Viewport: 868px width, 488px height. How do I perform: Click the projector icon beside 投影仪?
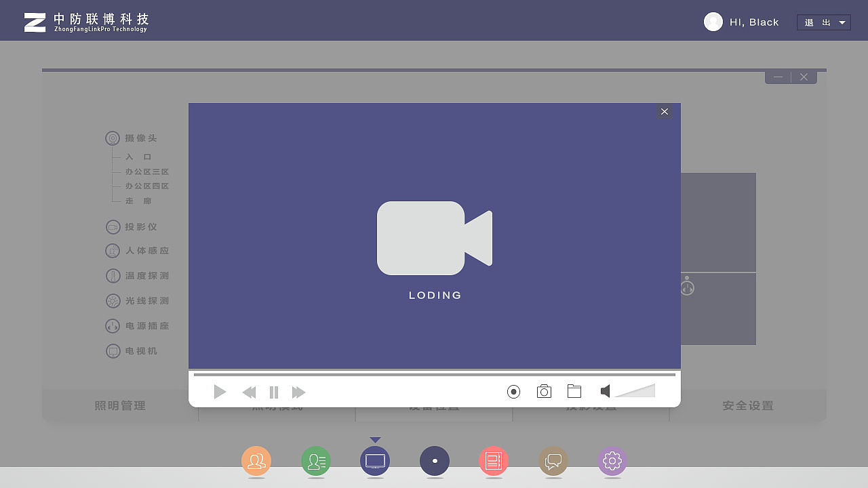(113, 227)
